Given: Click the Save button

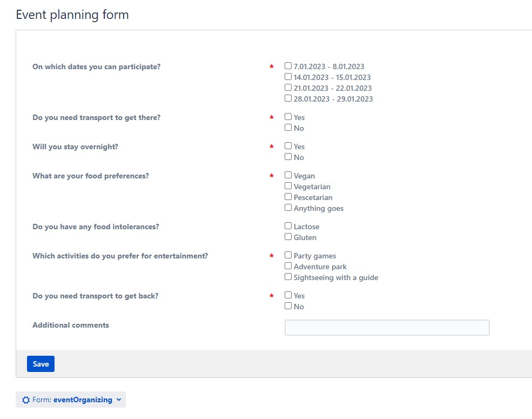Looking at the screenshot, I should [x=41, y=363].
